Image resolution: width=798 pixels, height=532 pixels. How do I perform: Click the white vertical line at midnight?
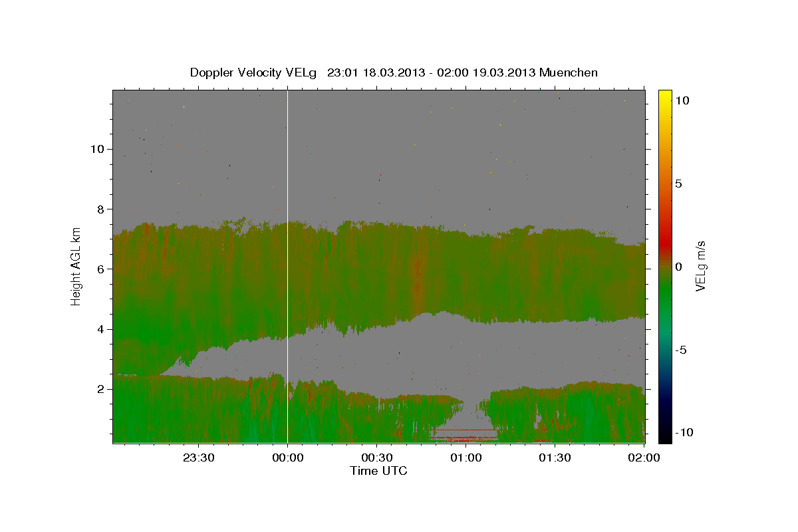[x=287, y=266]
